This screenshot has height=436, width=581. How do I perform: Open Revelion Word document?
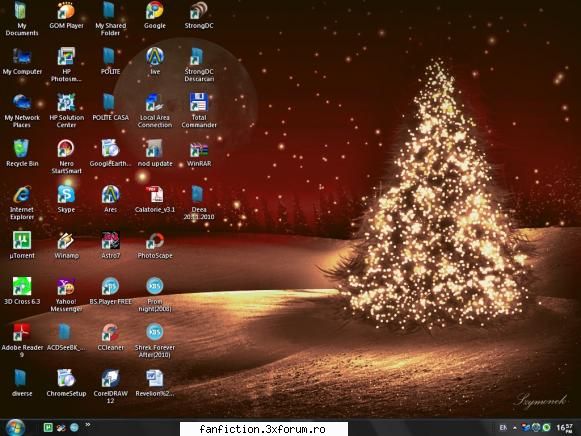pos(155,378)
